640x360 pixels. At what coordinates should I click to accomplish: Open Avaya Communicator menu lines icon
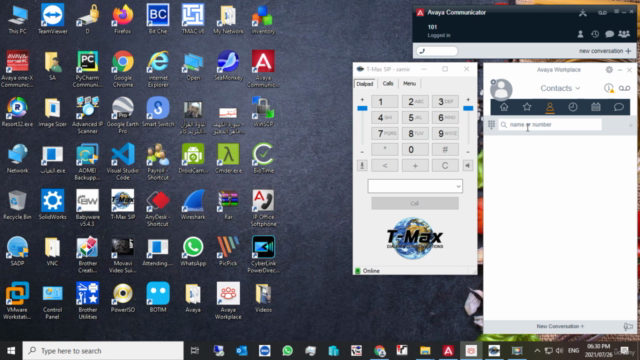point(616,11)
